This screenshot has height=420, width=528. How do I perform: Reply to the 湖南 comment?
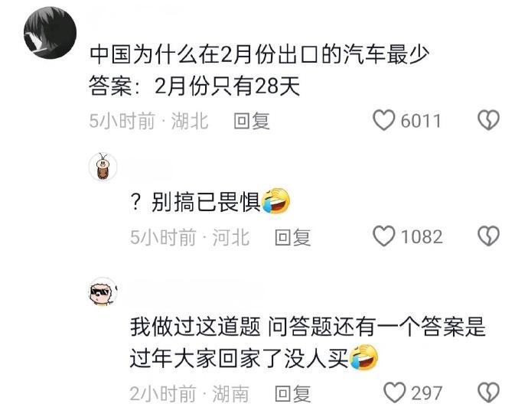point(292,393)
